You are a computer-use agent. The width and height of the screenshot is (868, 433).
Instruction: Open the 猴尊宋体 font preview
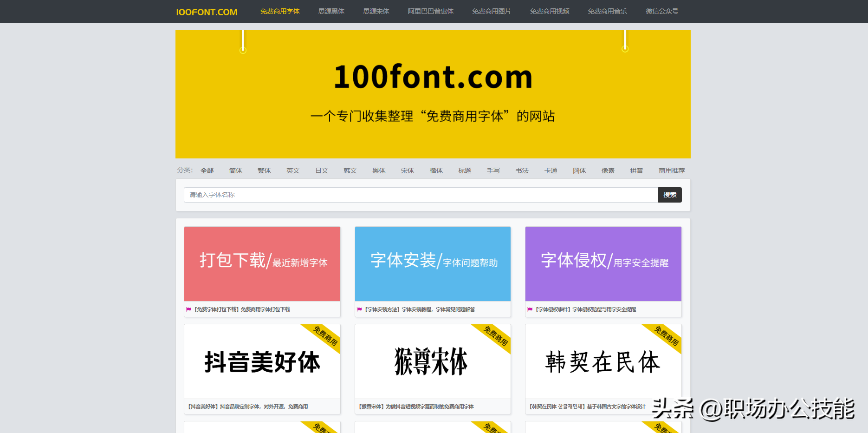(x=433, y=361)
